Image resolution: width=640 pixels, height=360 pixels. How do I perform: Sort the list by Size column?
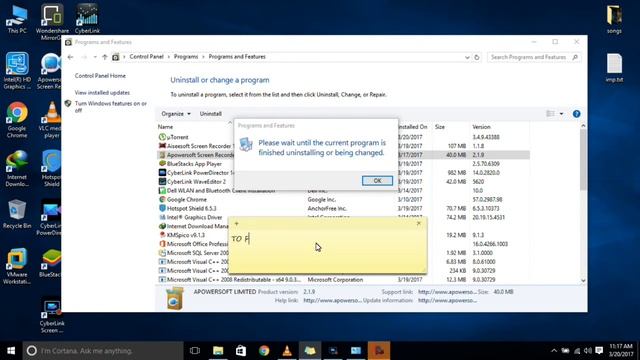tap(440, 127)
